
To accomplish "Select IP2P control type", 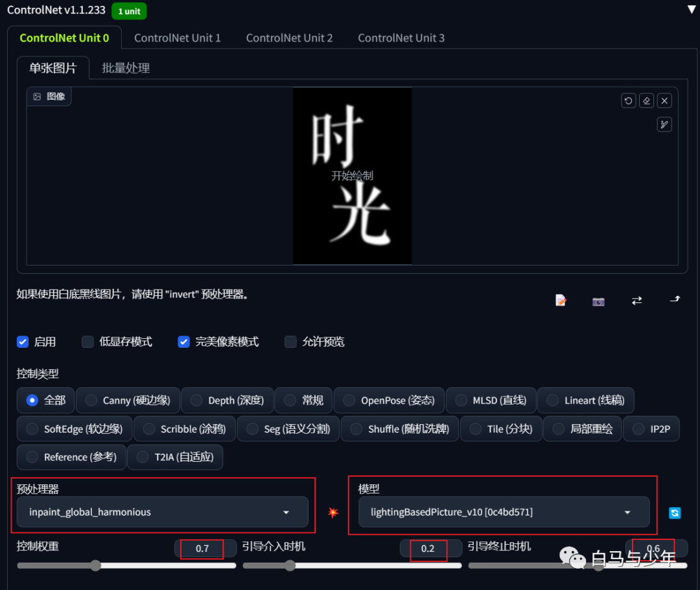I will coord(651,429).
